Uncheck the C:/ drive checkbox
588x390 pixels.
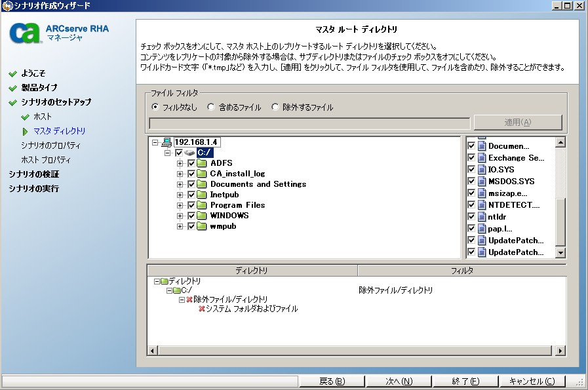(179, 153)
